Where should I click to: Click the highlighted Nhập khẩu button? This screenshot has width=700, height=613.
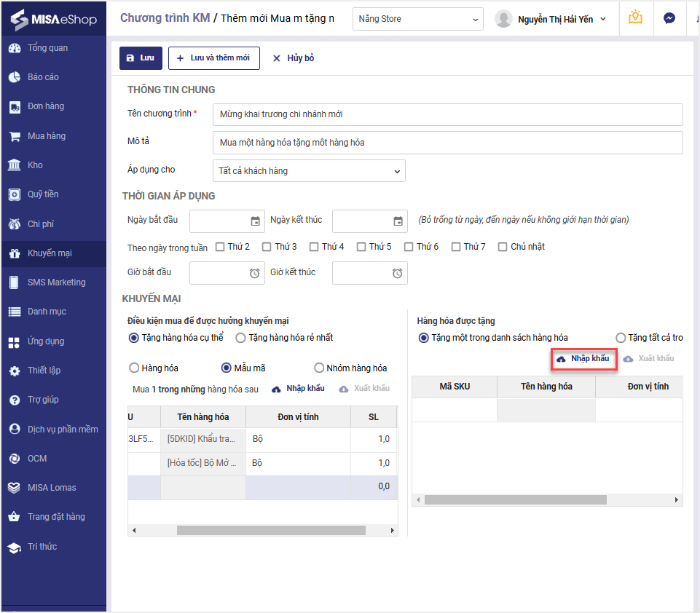[x=583, y=359]
